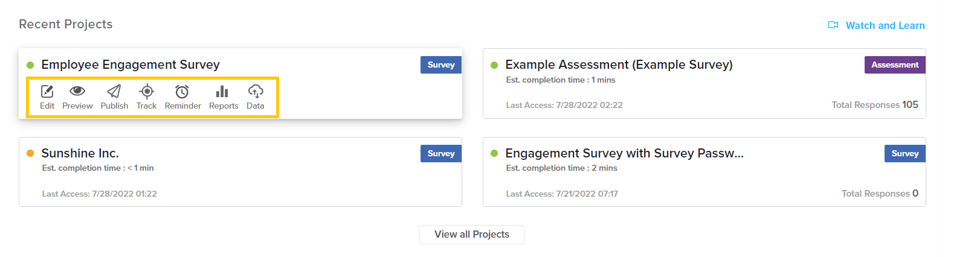
Task: Open the Employee Engagement Survey project title
Action: pyautogui.click(x=131, y=65)
